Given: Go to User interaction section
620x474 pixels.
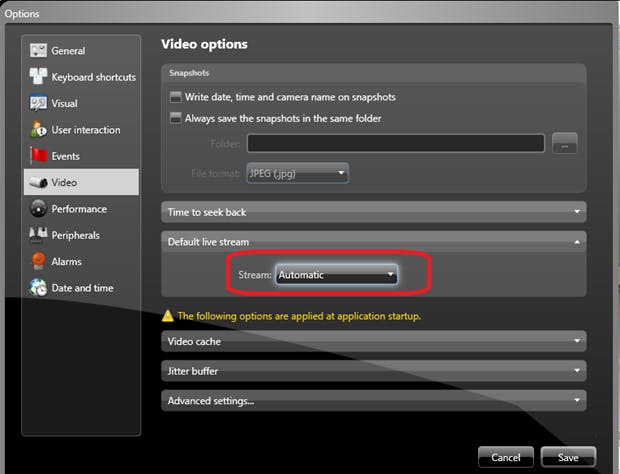Looking at the screenshot, I should pos(86,130).
